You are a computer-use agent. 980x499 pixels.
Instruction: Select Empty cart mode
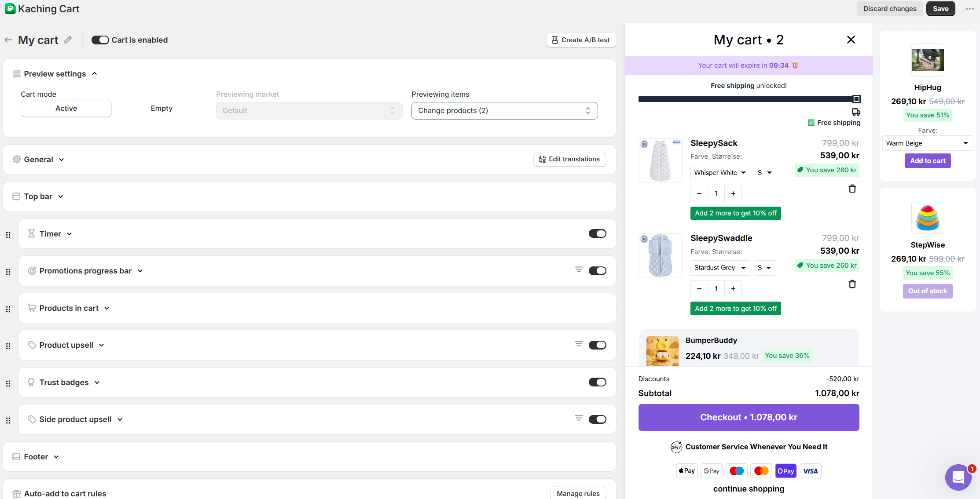pyautogui.click(x=161, y=109)
